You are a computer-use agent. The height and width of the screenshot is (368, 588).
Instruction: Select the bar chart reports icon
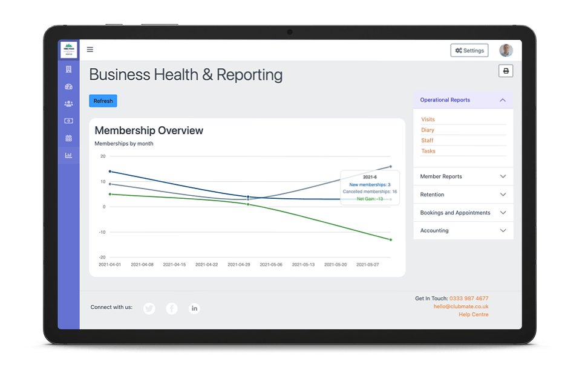[68, 155]
